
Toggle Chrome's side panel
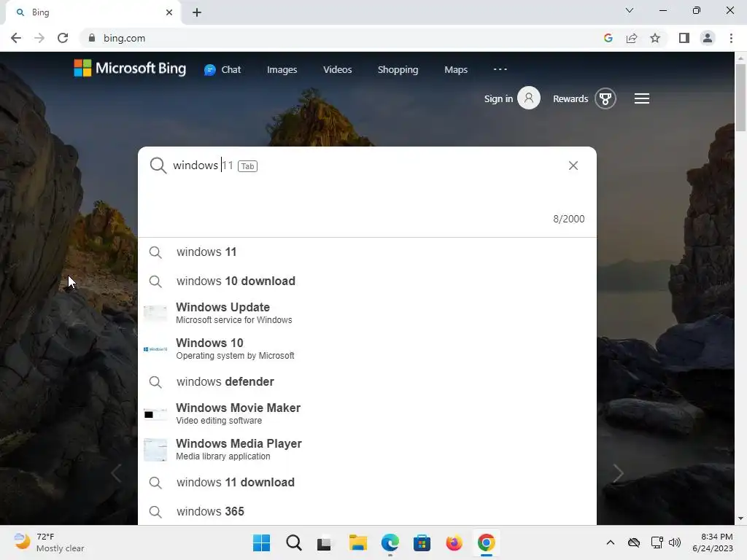pos(684,38)
